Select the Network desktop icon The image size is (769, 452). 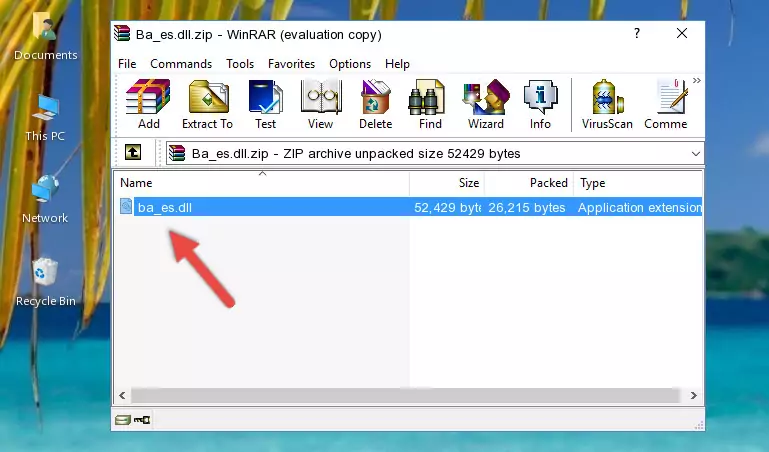(45, 200)
